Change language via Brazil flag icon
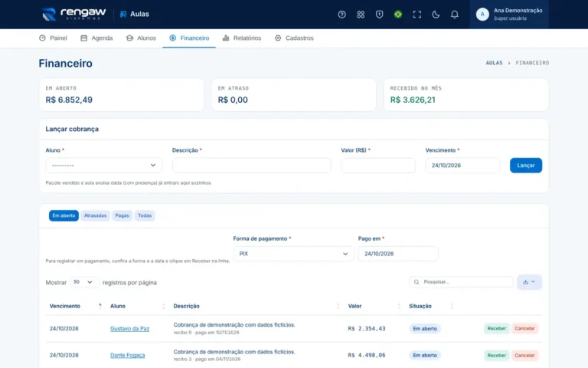 pos(398,15)
